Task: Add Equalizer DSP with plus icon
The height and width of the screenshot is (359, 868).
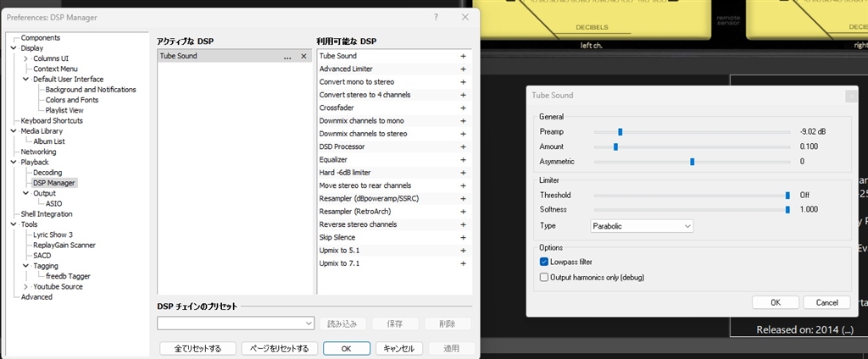Action: point(463,160)
